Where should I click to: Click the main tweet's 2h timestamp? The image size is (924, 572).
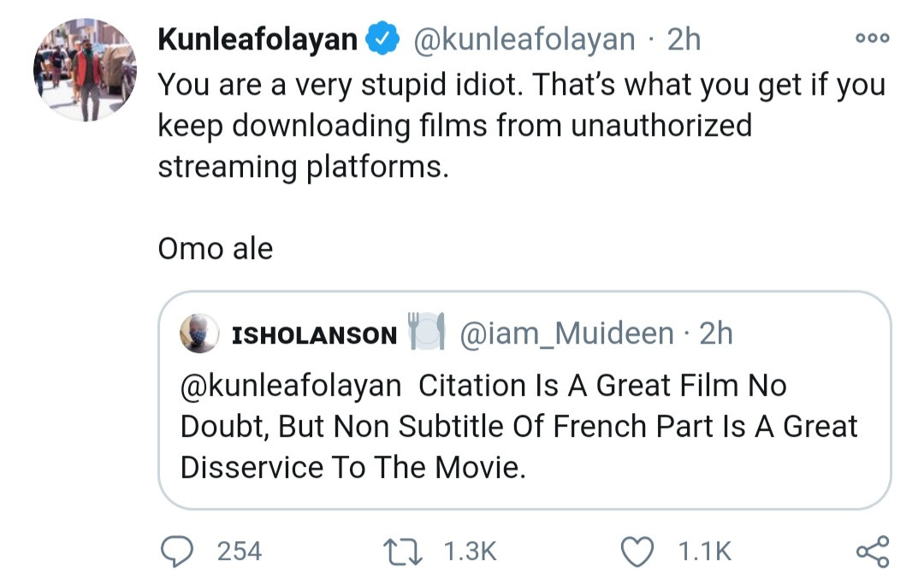684,39
